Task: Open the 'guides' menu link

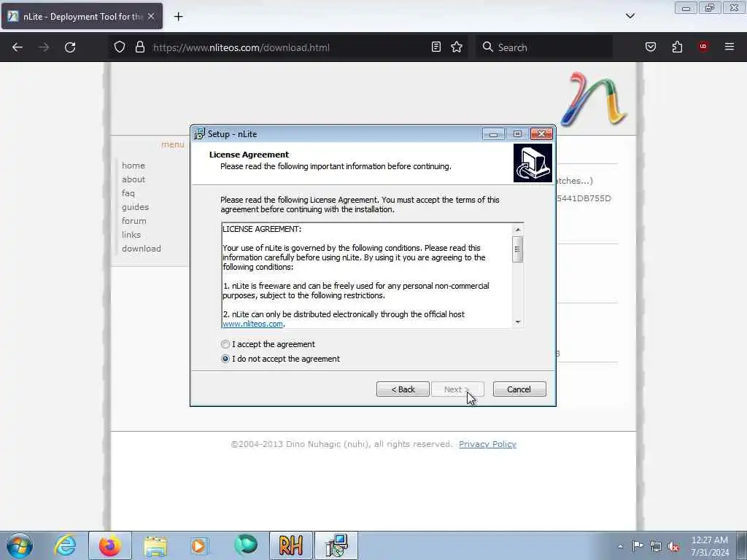Action: 135,207
